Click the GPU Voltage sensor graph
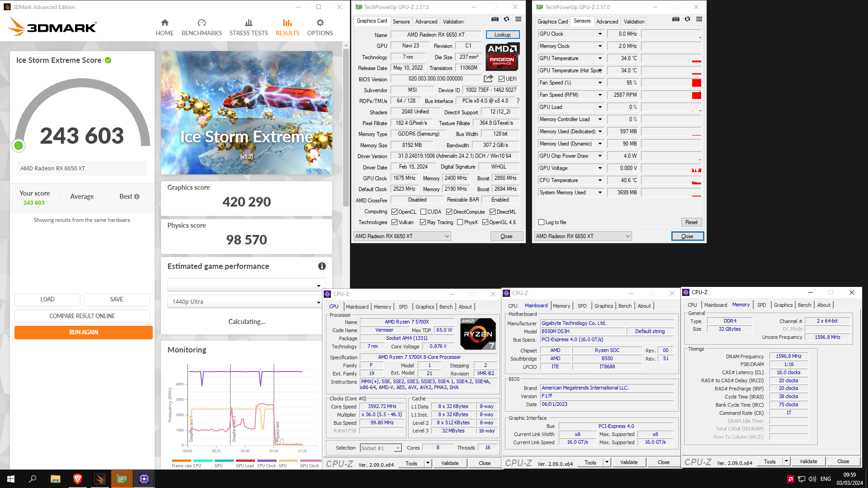This screenshot has height=488, width=868. pyautogui.click(x=671, y=168)
